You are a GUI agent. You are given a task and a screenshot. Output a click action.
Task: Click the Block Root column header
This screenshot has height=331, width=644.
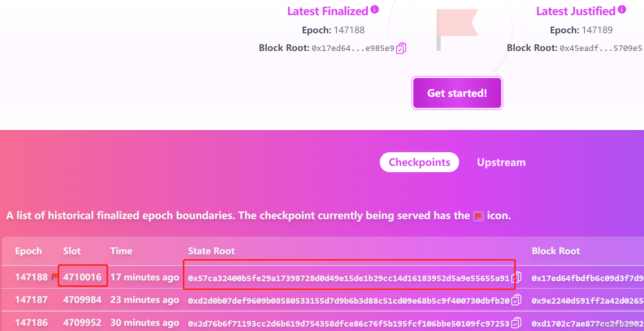(555, 251)
